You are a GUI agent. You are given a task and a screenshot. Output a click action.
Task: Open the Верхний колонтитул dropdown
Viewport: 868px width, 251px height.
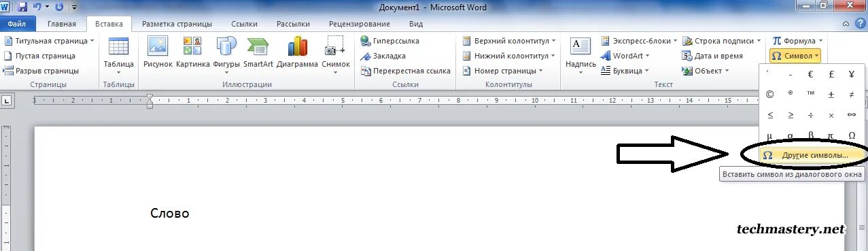pyautogui.click(x=509, y=41)
